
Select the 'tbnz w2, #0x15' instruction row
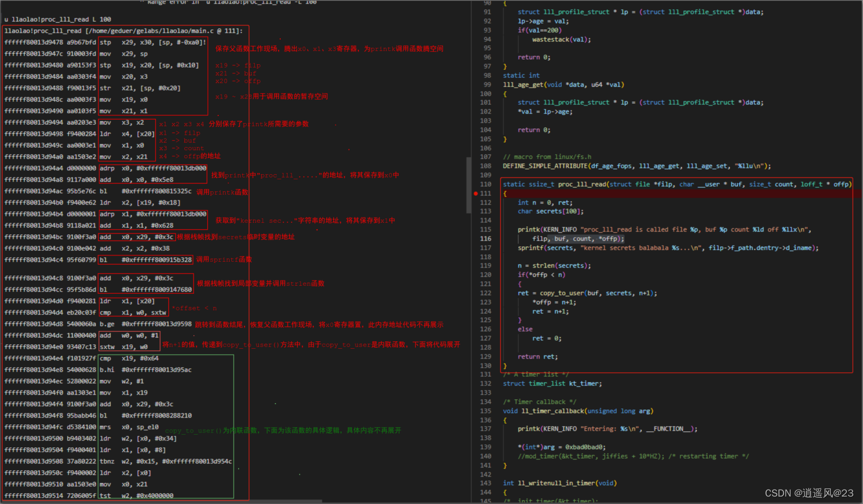118,462
